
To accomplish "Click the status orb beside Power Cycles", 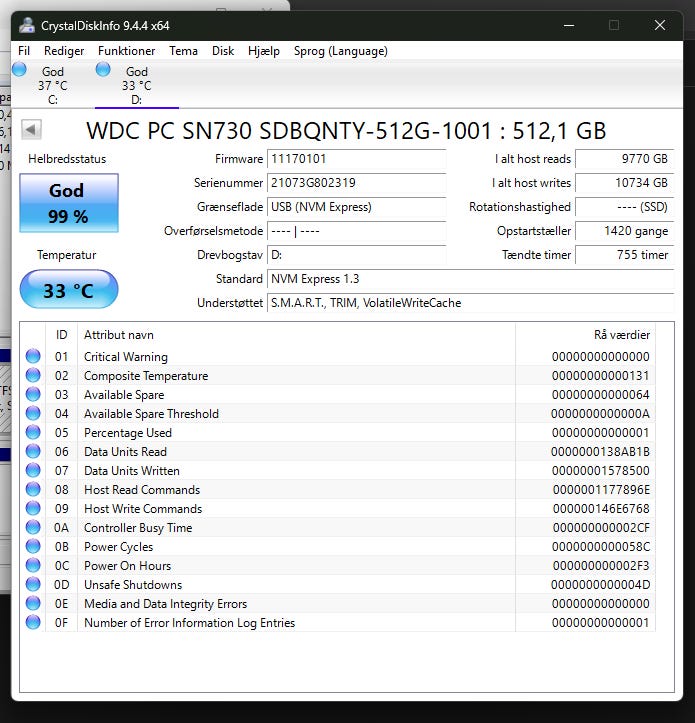I will pyautogui.click(x=34, y=547).
